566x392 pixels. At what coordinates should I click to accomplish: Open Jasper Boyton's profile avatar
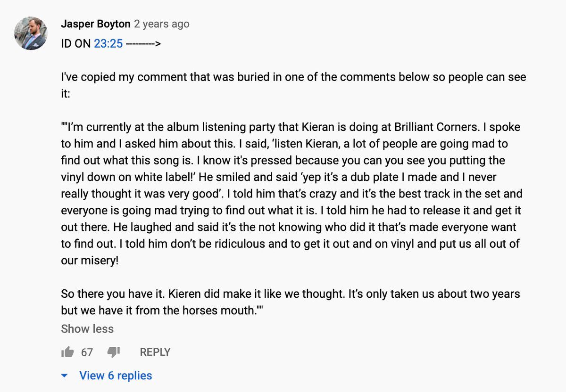31,33
